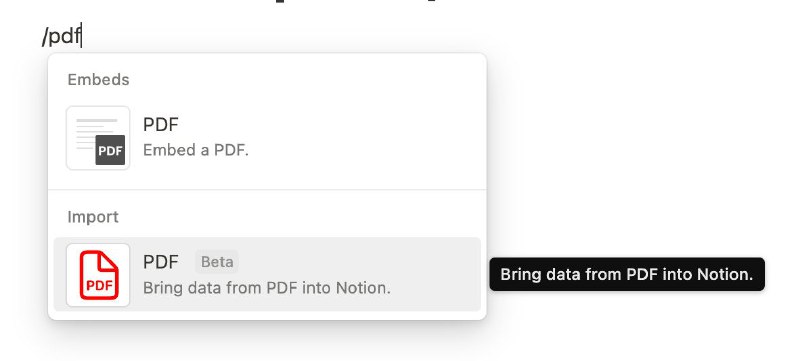
Task: Click the gray PDF embed document icon
Action: 98,138
